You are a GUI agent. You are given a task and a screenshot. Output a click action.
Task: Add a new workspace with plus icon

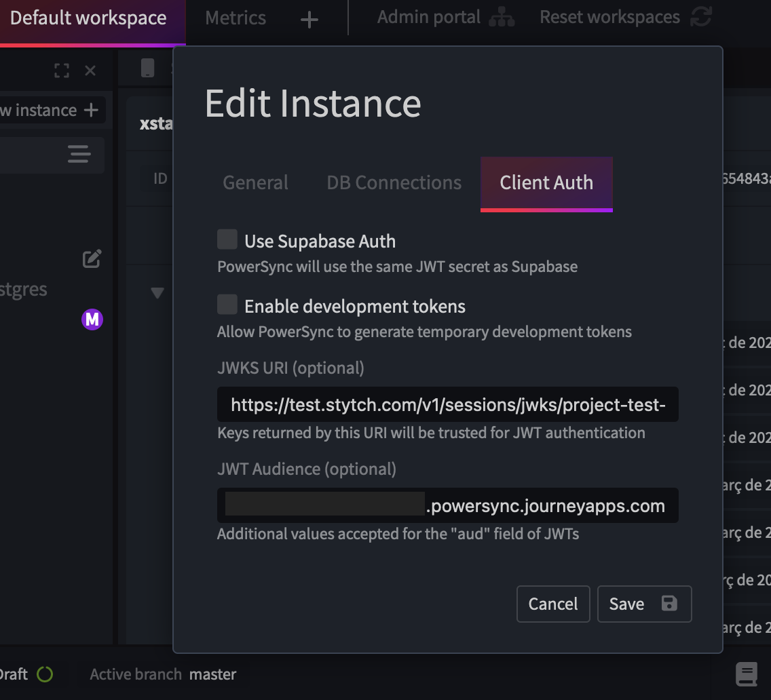[309, 20]
